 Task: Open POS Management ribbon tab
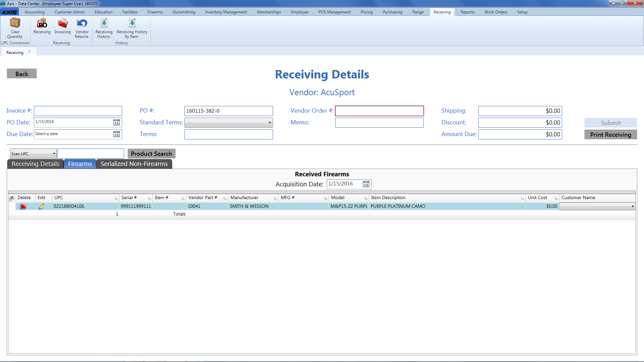pyautogui.click(x=334, y=12)
